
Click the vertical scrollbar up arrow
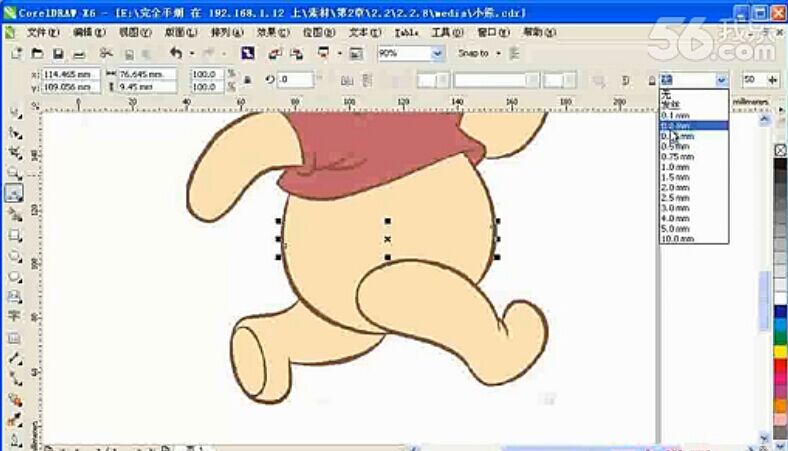pyautogui.click(x=764, y=119)
